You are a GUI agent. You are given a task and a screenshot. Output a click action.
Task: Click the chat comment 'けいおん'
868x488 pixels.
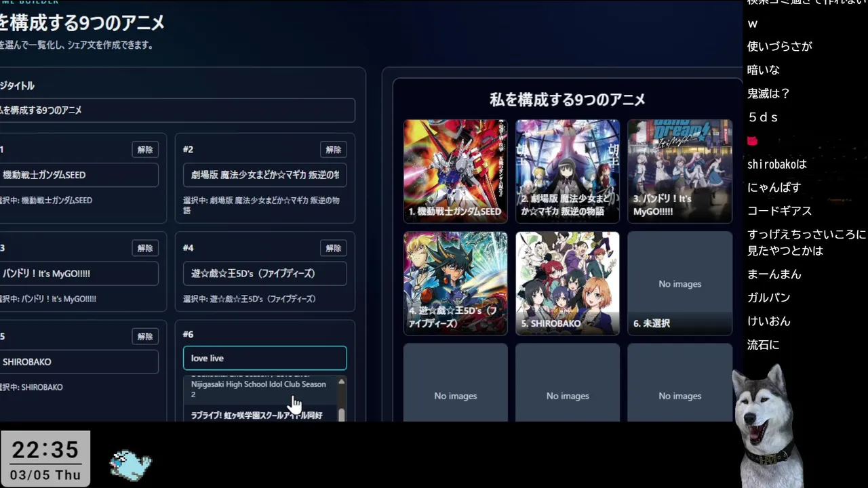pyautogui.click(x=769, y=321)
